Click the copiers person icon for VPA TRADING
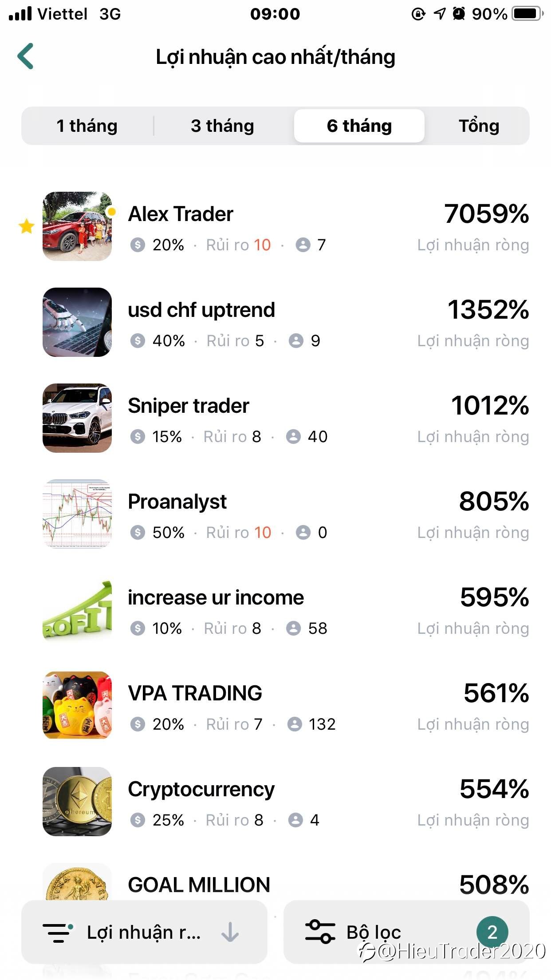The image size is (551, 980). click(x=295, y=724)
